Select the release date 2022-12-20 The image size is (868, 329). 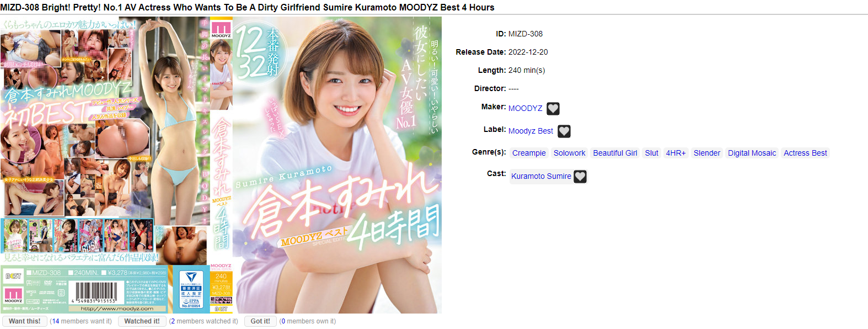coord(528,52)
